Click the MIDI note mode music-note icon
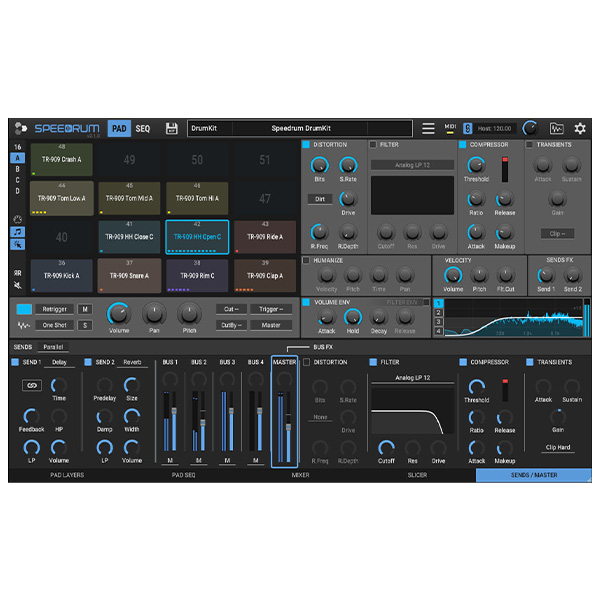600x600 pixels. coord(18,232)
